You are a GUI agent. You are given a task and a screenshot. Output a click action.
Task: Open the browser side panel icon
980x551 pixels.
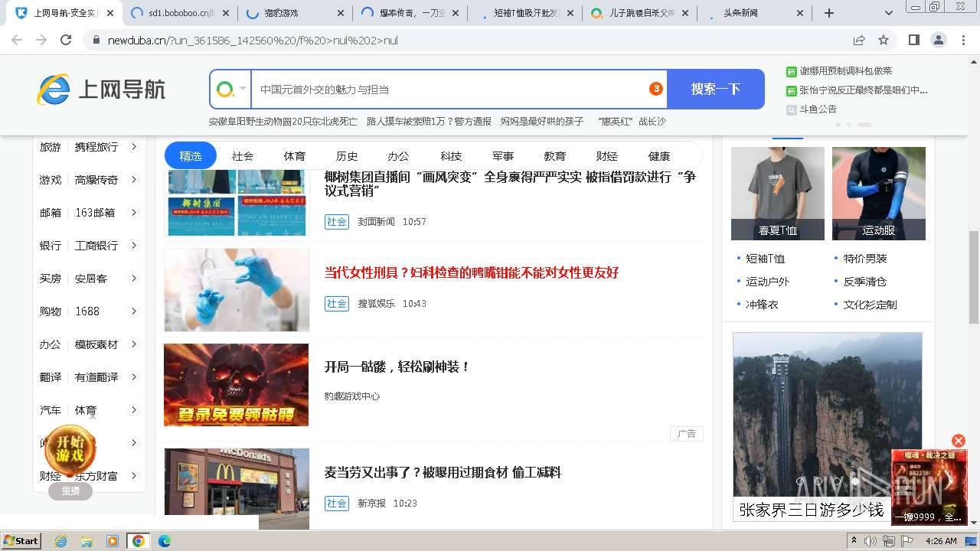pyautogui.click(x=913, y=40)
